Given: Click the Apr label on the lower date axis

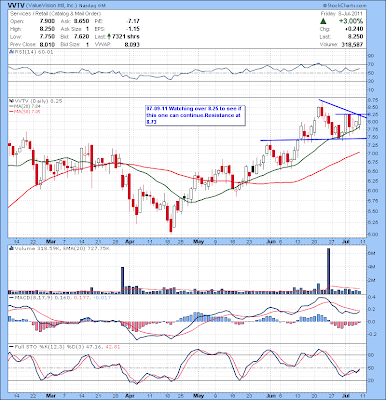Looking at the screenshot, I should click(x=129, y=397).
